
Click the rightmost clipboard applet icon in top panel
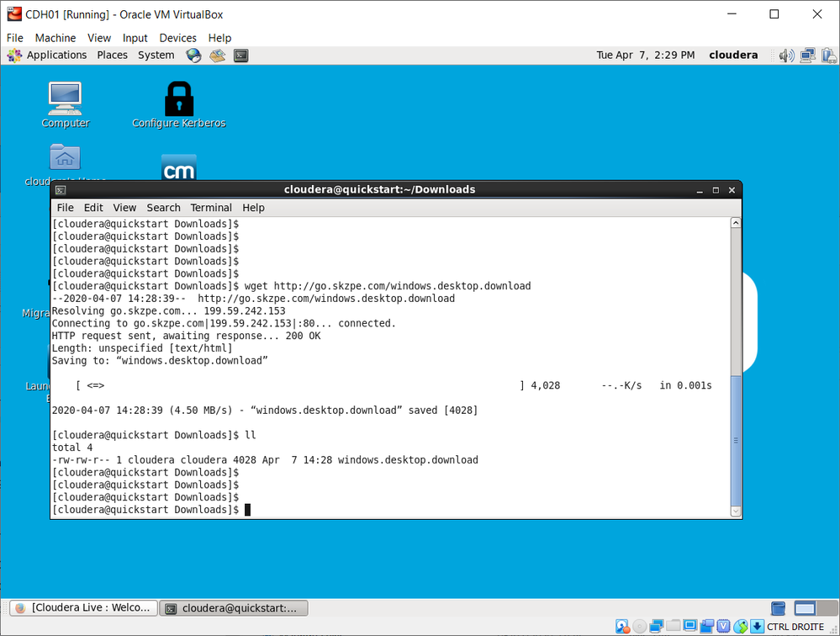829,56
